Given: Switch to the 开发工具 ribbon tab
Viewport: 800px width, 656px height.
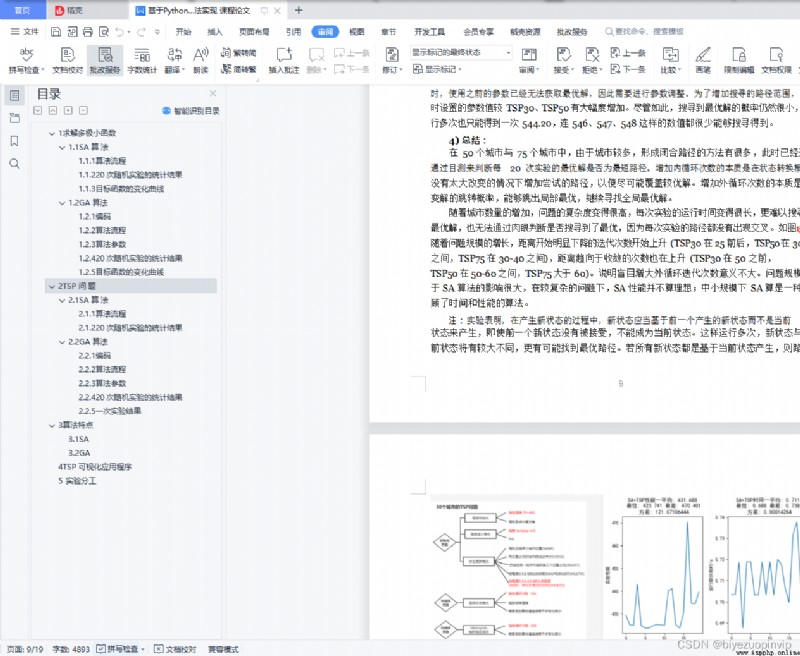Looking at the screenshot, I should [430, 32].
